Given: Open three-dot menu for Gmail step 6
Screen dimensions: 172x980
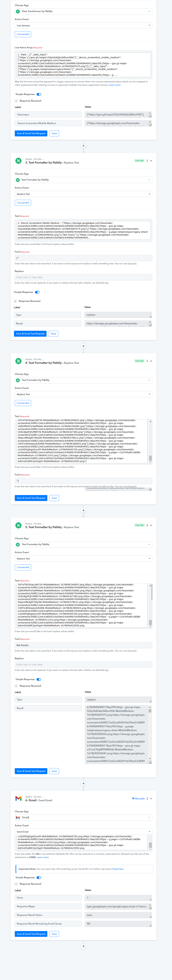Looking at the screenshot, I should (147, 799).
